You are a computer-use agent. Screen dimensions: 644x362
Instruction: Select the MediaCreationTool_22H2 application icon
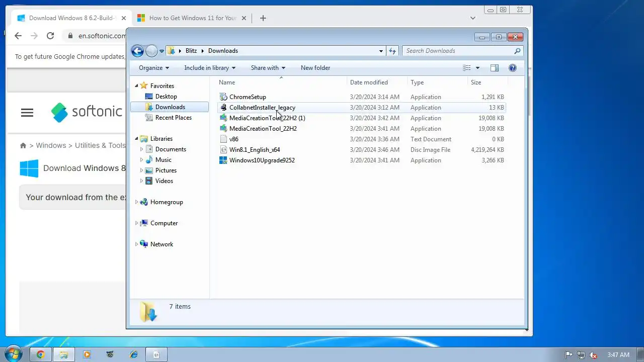(223, 129)
